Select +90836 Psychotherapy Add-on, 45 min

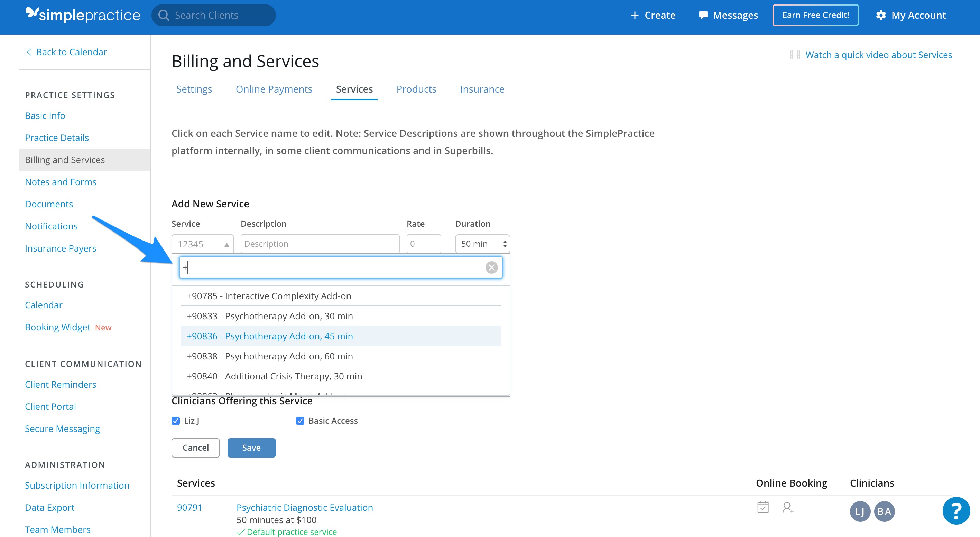[x=341, y=336]
